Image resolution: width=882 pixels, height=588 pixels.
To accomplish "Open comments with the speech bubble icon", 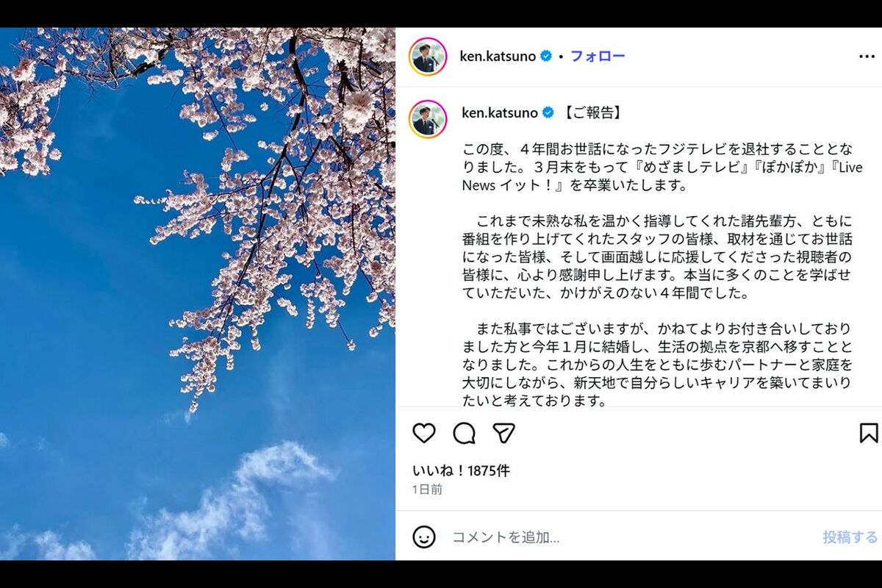I will 464,434.
